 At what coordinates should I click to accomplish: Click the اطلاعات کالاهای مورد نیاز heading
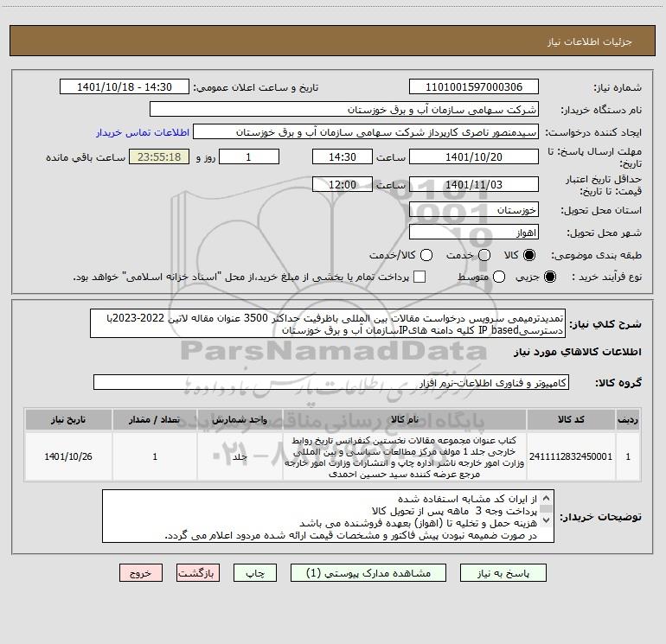[x=578, y=352]
